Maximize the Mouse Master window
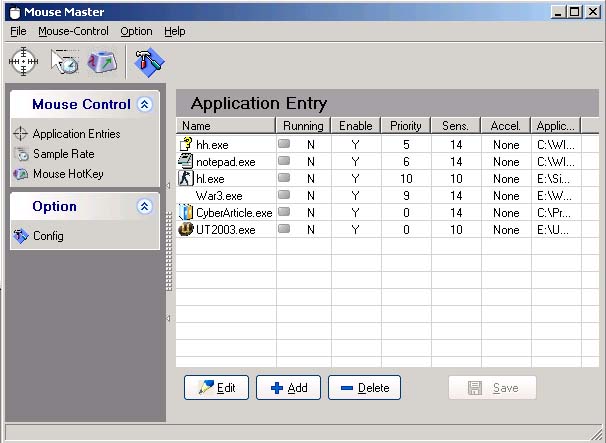The height and width of the screenshot is (443, 606). 574,12
